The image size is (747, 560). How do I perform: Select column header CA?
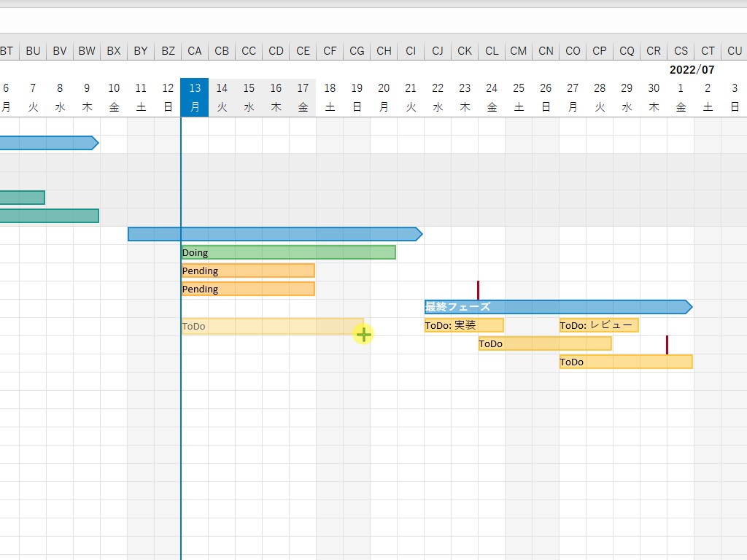pyautogui.click(x=195, y=51)
